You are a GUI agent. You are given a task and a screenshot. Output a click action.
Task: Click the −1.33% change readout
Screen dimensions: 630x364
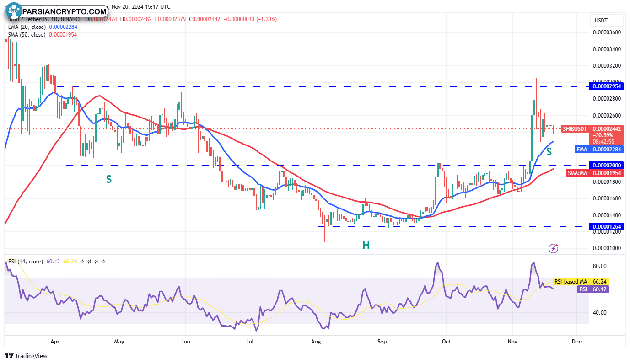[x=266, y=19]
